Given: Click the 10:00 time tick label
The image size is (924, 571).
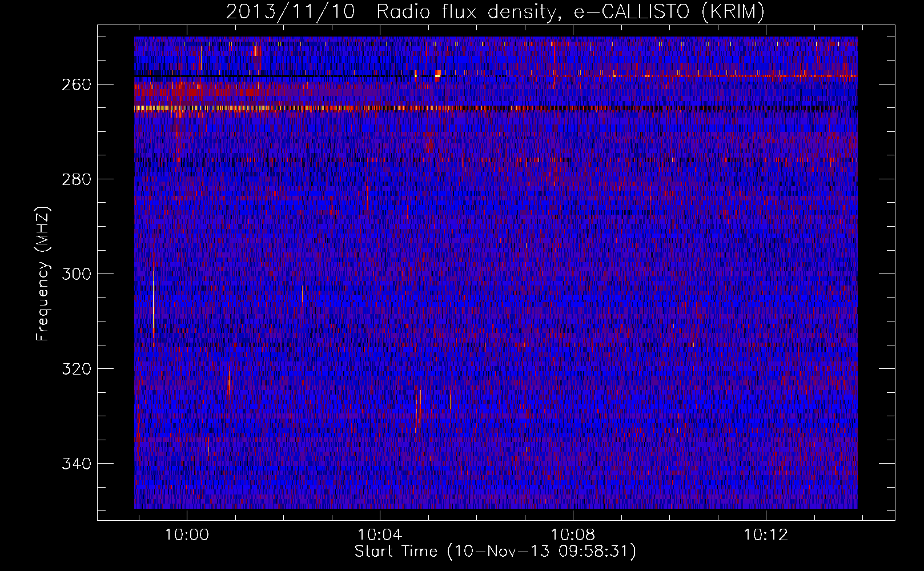Looking at the screenshot, I should pyautogui.click(x=187, y=535).
